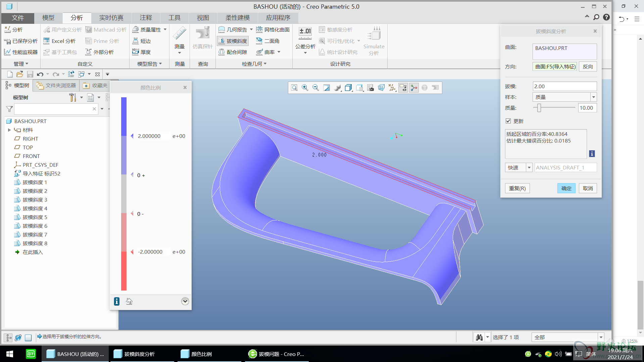
Task: Click the 质量 value field showing 10.00
Action: click(587, 108)
